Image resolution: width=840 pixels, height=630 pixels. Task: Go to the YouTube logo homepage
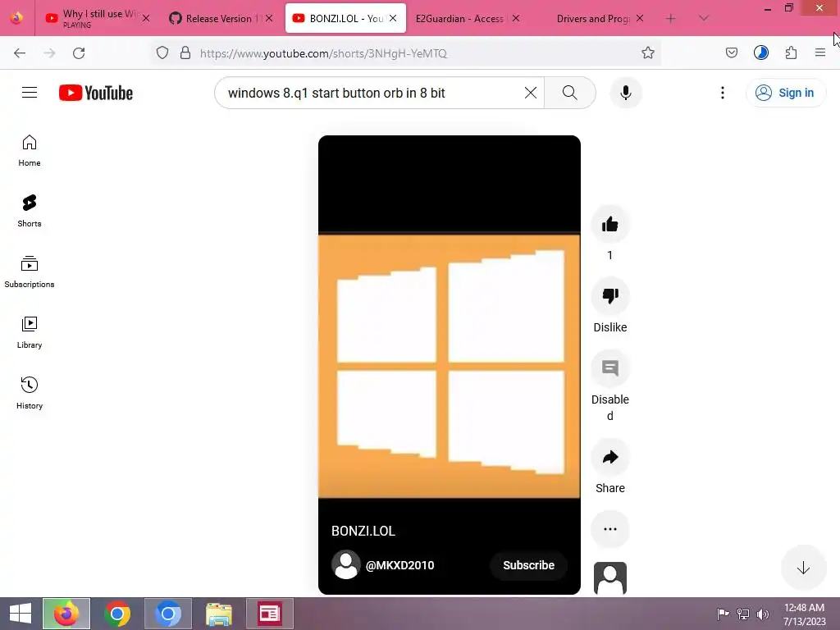coord(96,93)
